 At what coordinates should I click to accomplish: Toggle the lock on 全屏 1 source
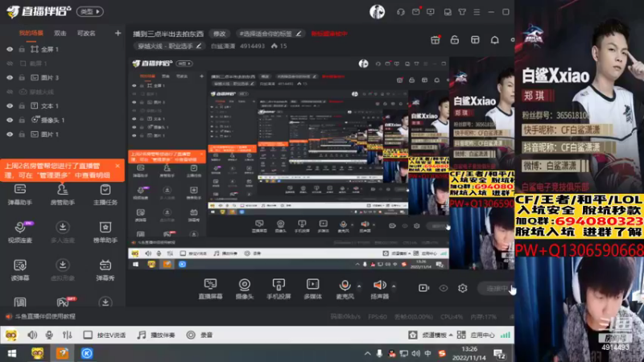pos(22,49)
